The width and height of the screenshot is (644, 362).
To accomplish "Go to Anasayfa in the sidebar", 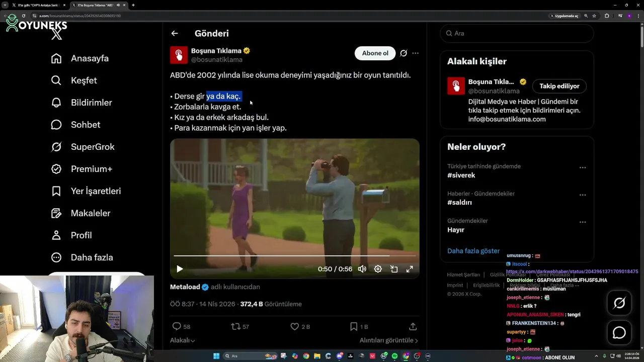I will (80, 58).
